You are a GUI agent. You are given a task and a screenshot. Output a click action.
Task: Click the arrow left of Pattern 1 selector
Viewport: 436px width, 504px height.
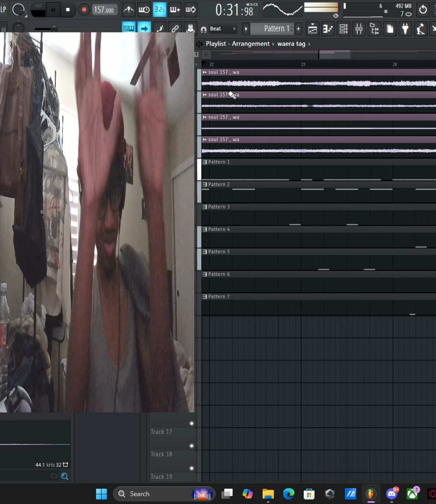pos(246,29)
